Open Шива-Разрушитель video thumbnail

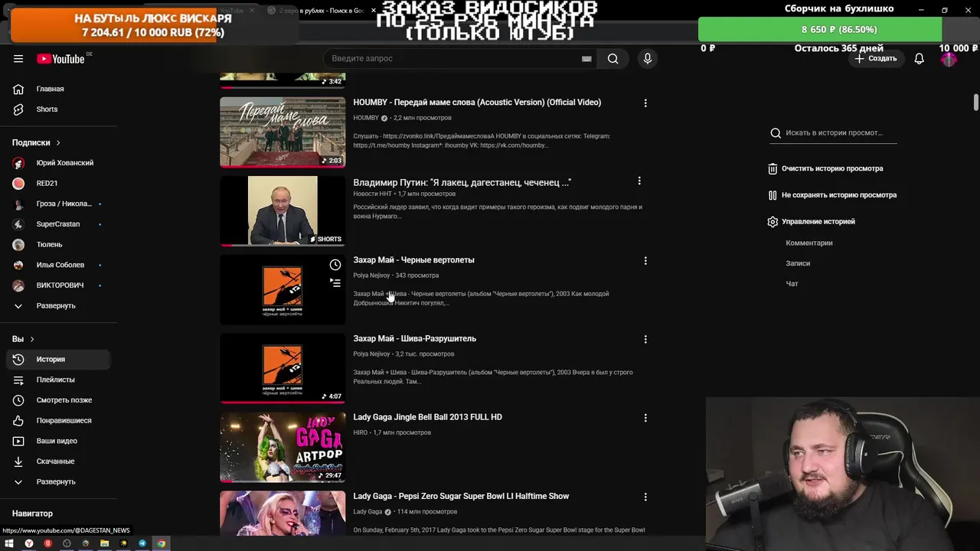(x=283, y=369)
